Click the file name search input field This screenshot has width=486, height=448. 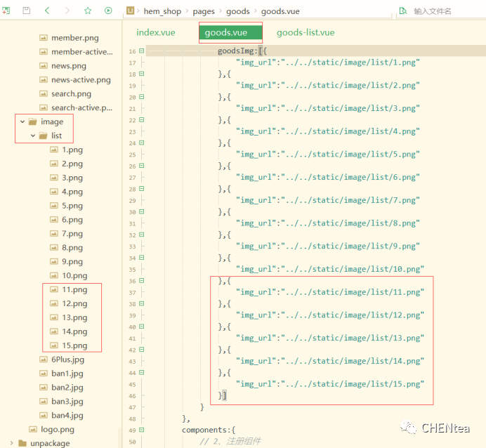[442, 11]
